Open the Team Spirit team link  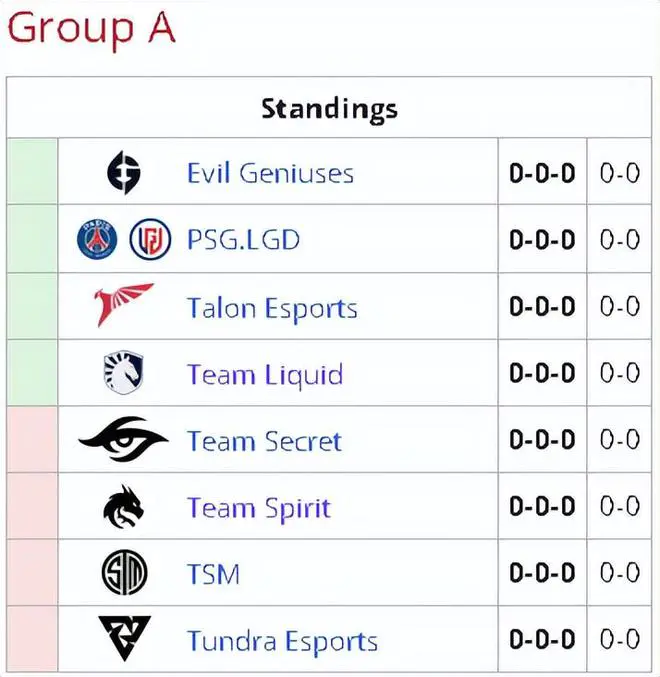(259, 508)
